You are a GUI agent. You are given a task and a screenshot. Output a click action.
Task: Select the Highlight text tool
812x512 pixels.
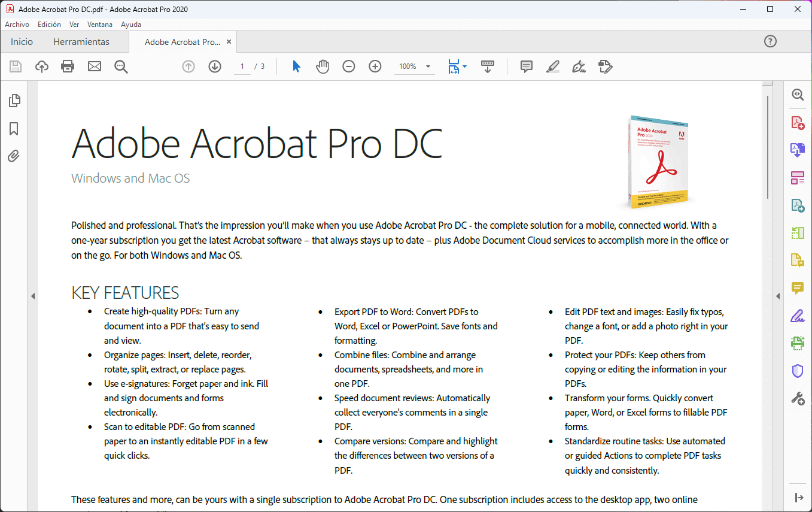553,66
